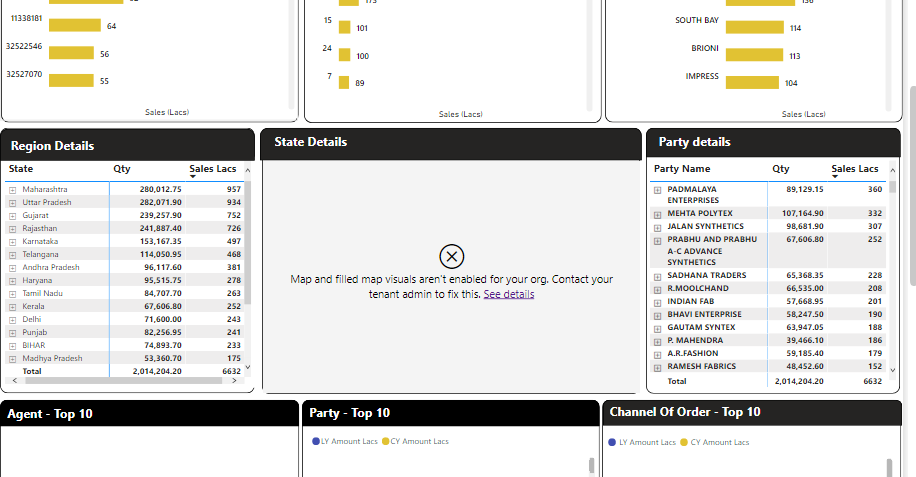Expand R.MOOLCHAND party row

tap(657, 289)
